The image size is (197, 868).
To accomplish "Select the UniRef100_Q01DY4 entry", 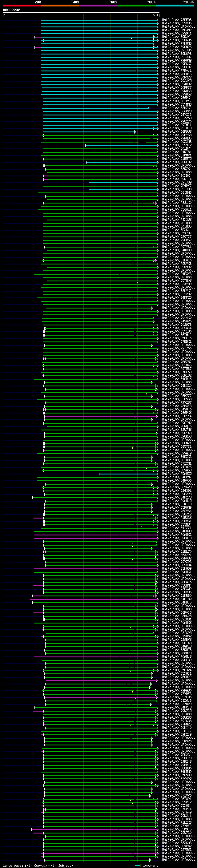I will pyautogui.click(x=176, y=149).
